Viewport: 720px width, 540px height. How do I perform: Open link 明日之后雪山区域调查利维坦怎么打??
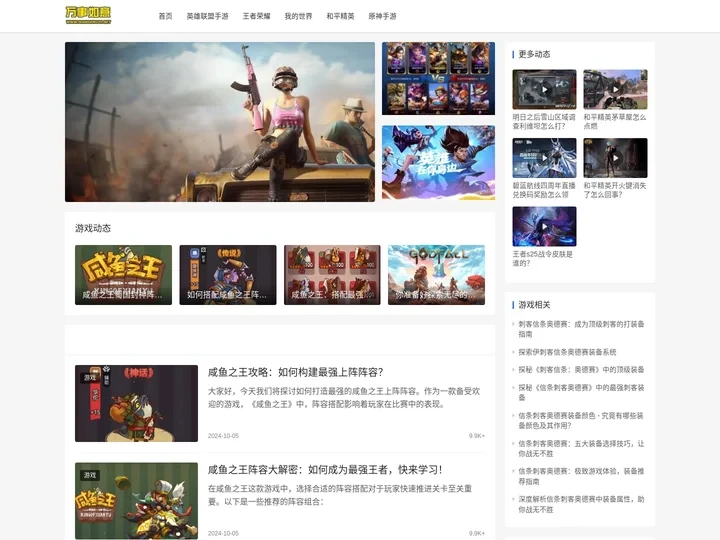[x=544, y=122]
